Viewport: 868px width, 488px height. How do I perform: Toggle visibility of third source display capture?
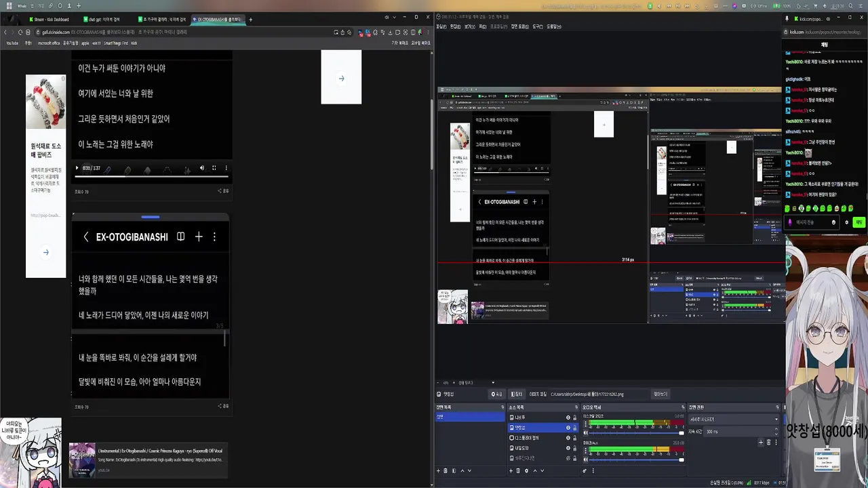568,438
